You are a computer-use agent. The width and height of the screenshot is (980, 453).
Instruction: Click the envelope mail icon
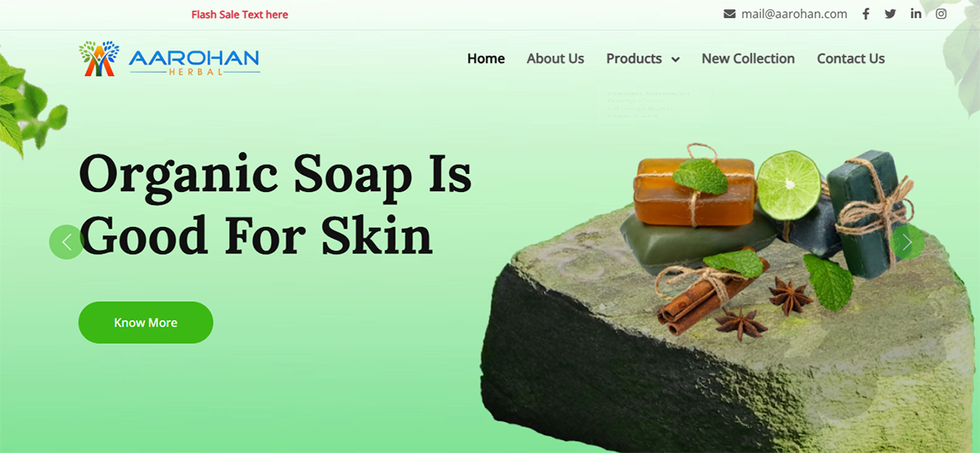point(729,14)
